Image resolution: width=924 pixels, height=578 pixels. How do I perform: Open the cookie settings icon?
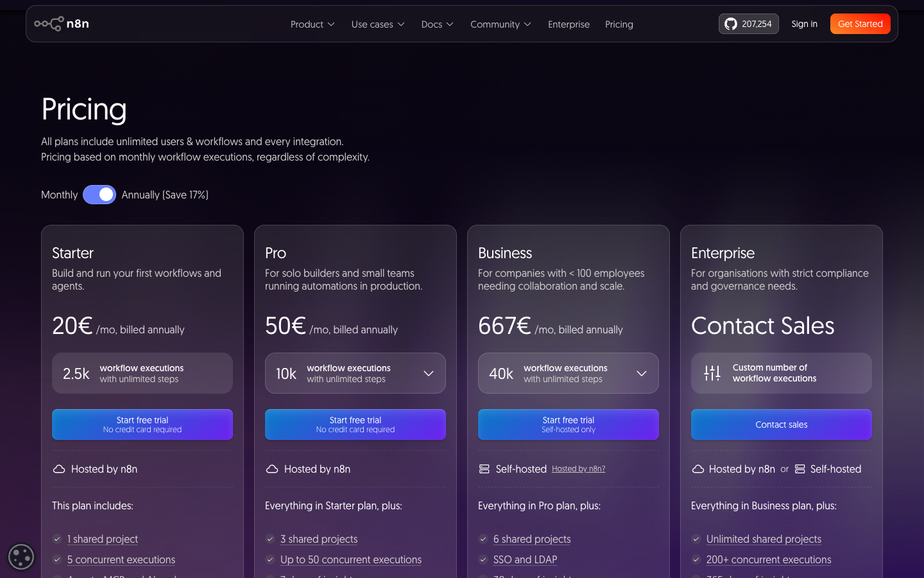point(21,557)
